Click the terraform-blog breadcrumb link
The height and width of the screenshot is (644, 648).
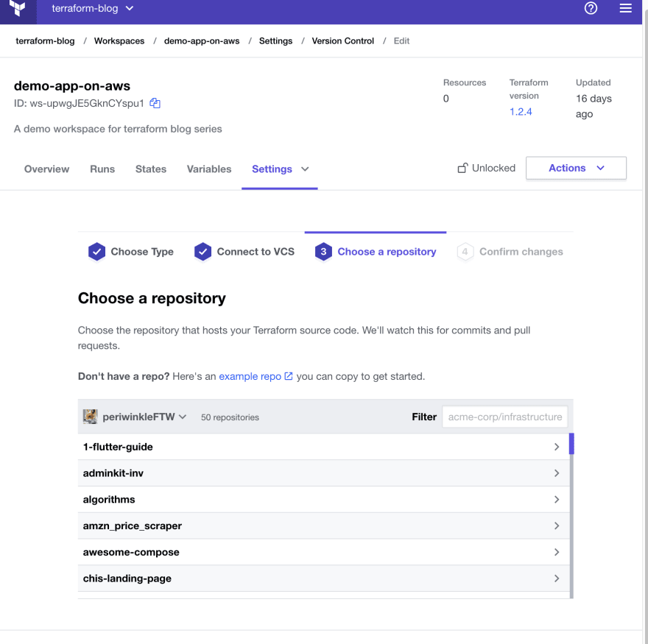[x=45, y=41]
